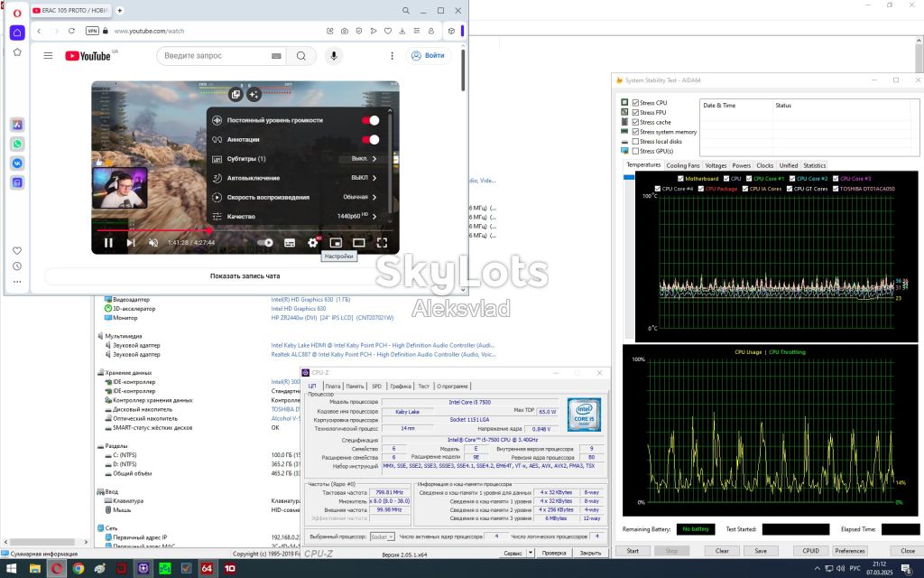Skip to the next video in player
Viewport: 924px width, 578px height.
click(131, 242)
